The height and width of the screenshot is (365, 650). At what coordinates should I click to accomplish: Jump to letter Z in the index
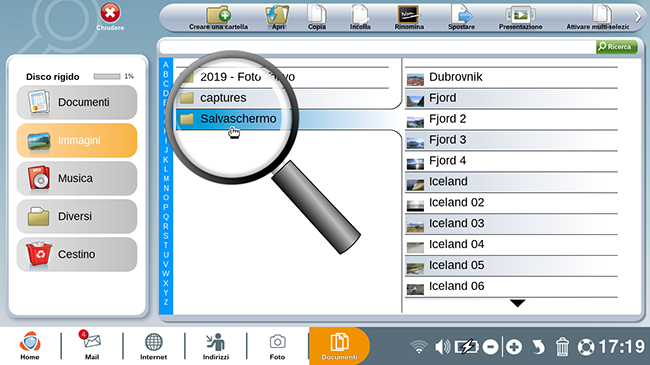166,302
